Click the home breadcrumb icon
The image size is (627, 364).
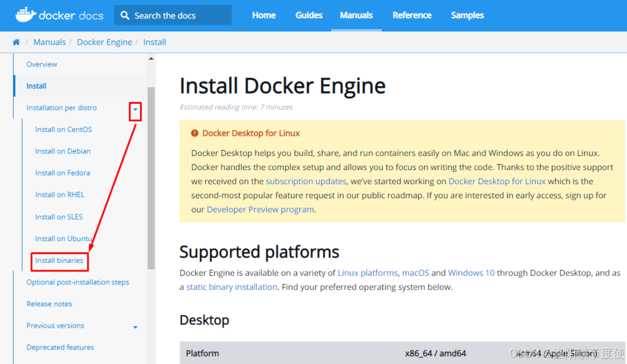(x=16, y=42)
